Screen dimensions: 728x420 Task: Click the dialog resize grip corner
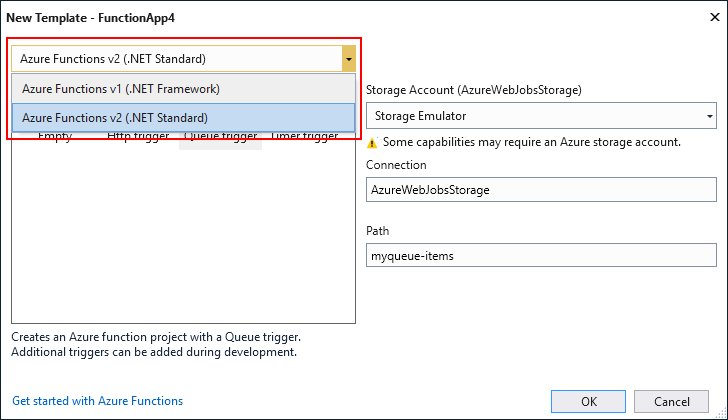coord(721,413)
